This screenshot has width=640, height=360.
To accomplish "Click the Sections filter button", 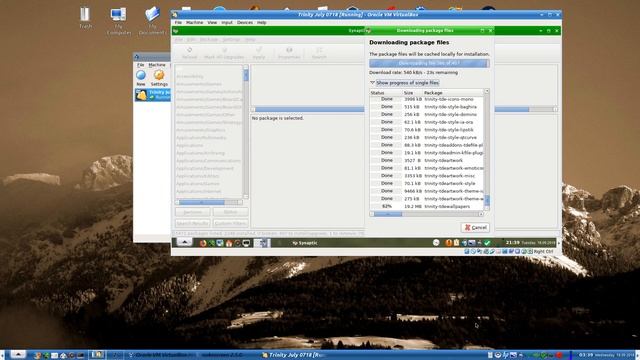I will [x=193, y=212].
